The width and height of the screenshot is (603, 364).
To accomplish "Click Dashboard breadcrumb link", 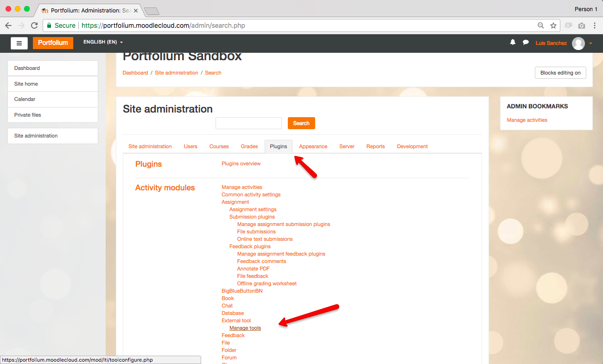I will [135, 73].
